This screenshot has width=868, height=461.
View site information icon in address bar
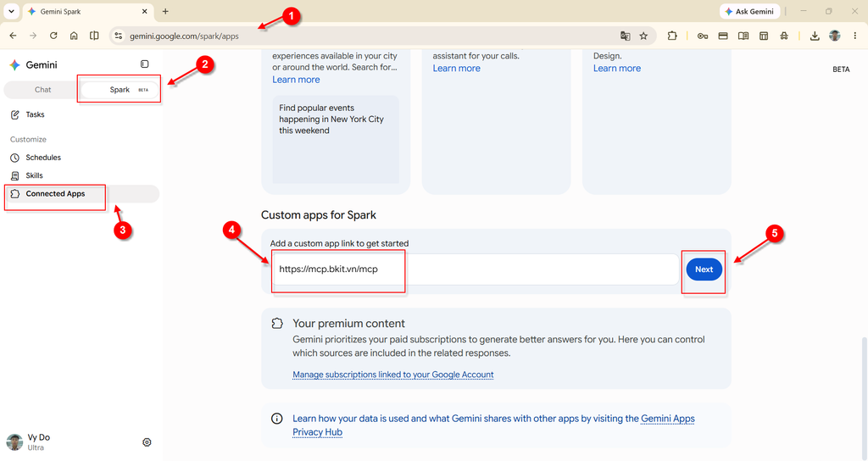coord(118,36)
